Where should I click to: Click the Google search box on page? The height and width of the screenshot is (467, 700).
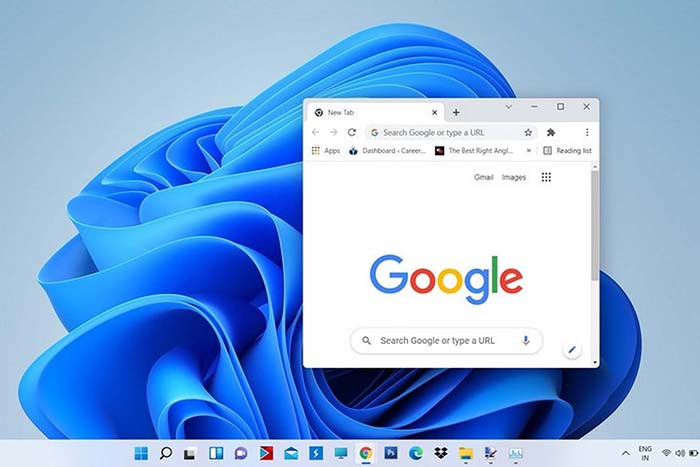[446, 341]
